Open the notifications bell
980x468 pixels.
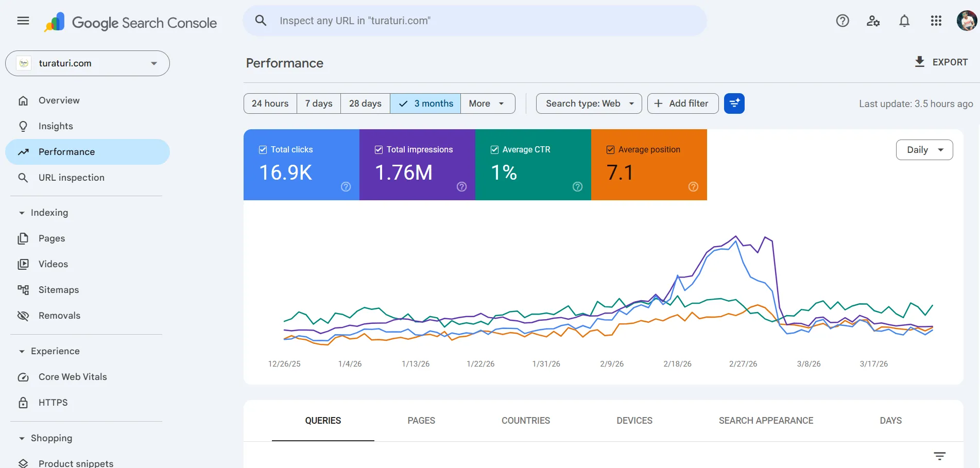pyautogui.click(x=904, y=21)
